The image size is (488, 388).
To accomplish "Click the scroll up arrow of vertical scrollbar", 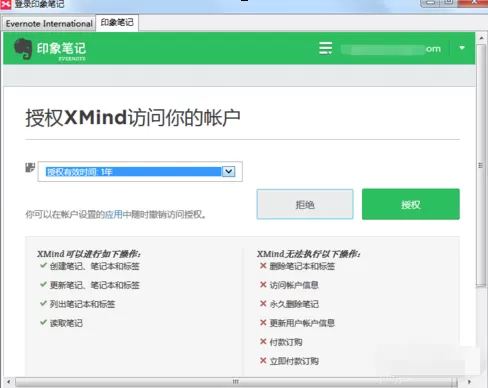I will point(481,38).
